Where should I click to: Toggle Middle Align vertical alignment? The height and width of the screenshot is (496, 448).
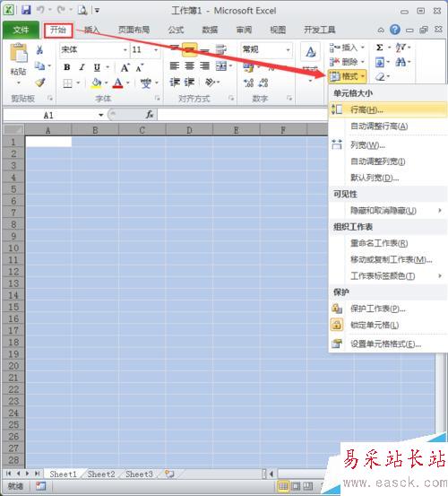click(190, 49)
